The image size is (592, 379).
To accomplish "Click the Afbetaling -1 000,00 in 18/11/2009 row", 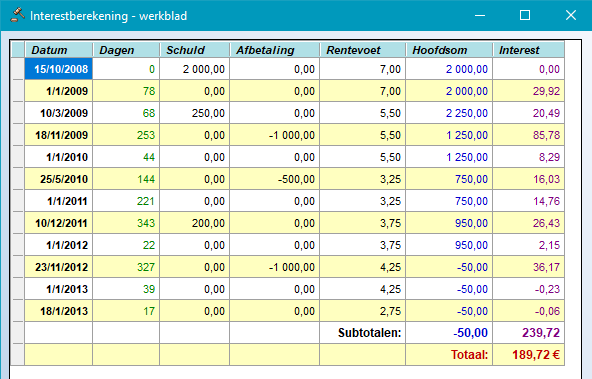I will (x=274, y=135).
